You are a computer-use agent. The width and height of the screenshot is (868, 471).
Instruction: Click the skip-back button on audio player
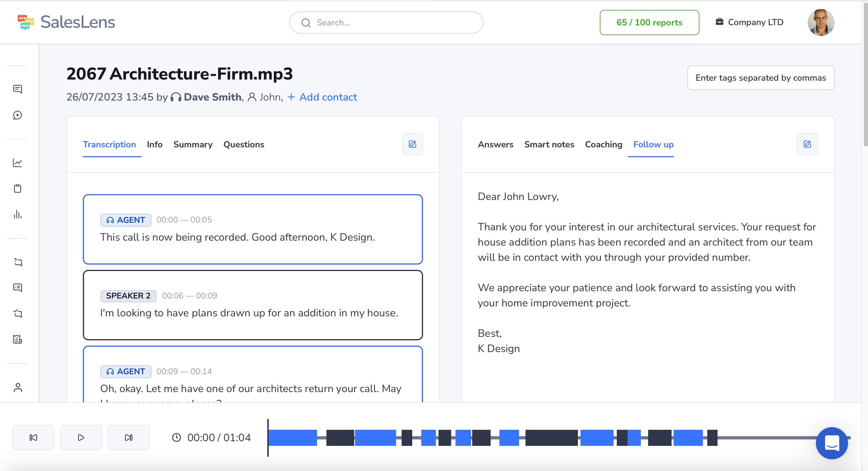pos(34,437)
